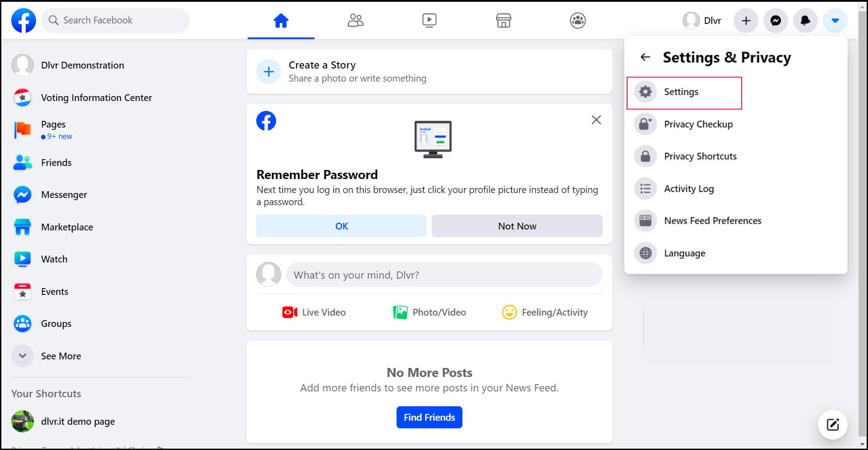Open Messenger icon in top bar
868x450 pixels.
coord(776,20)
